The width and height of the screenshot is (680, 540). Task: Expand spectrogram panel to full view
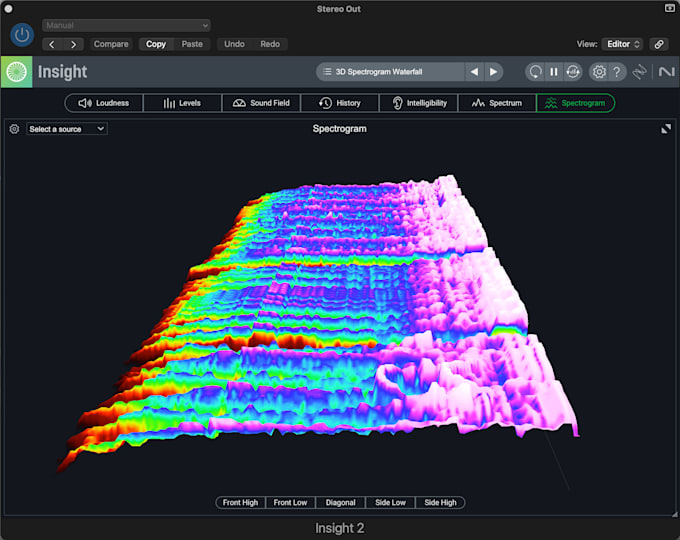point(666,129)
